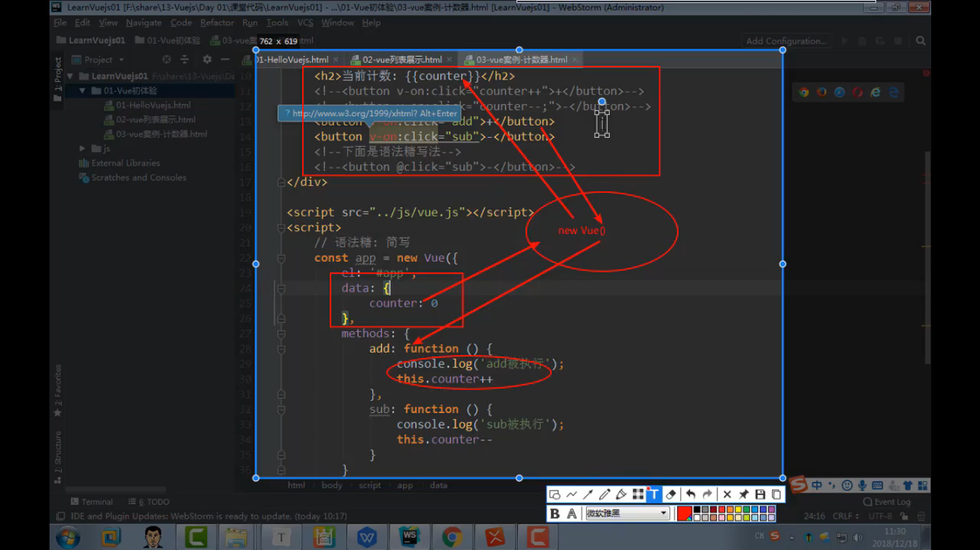Select the mosaic blur tool
The width and height of the screenshot is (980, 550).
(638, 495)
